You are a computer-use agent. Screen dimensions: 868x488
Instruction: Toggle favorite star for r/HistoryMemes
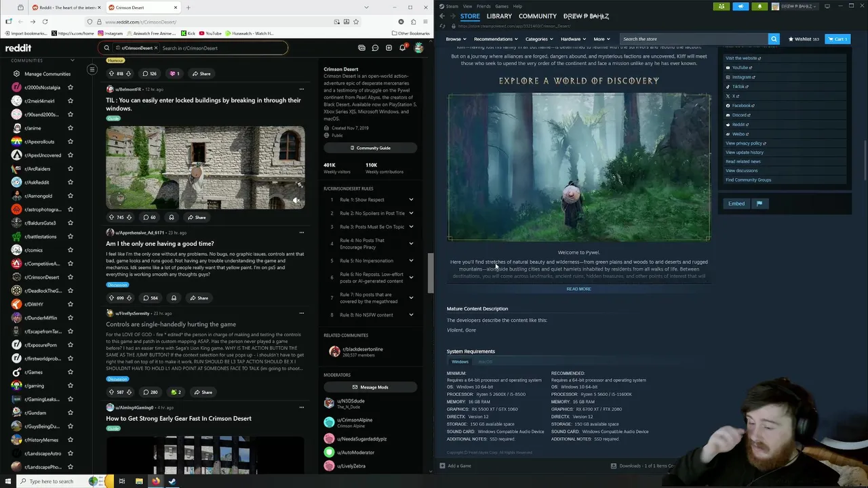[x=70, y=440]
